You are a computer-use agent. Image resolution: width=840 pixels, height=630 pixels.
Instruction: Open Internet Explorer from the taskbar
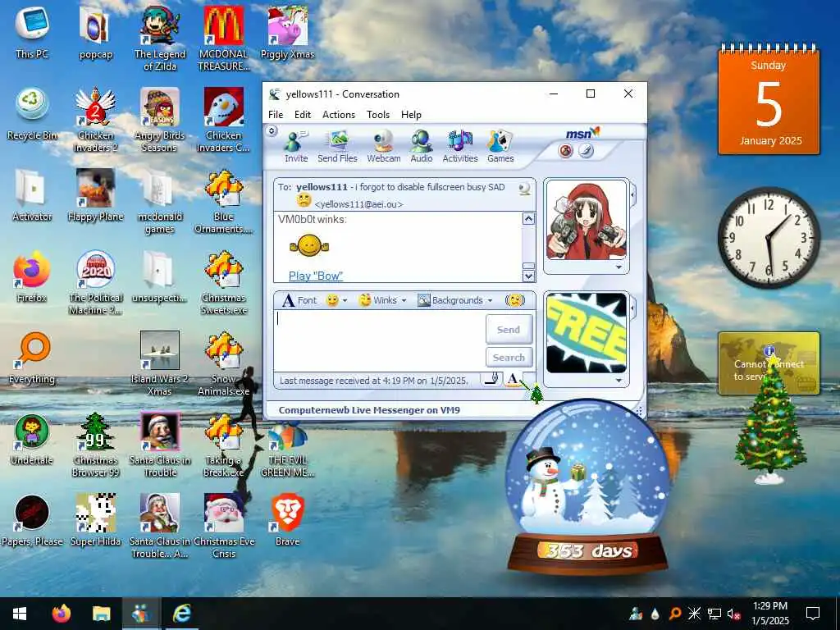[181, 614]
